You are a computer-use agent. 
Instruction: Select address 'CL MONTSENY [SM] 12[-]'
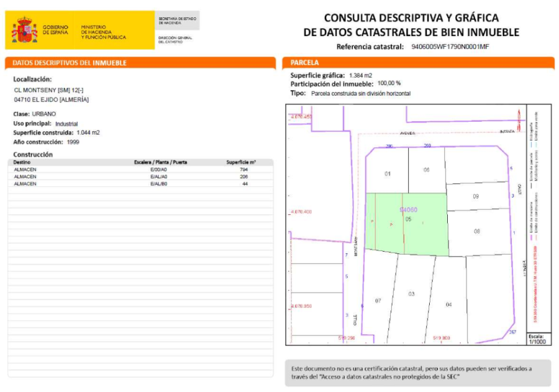(48, 90)
